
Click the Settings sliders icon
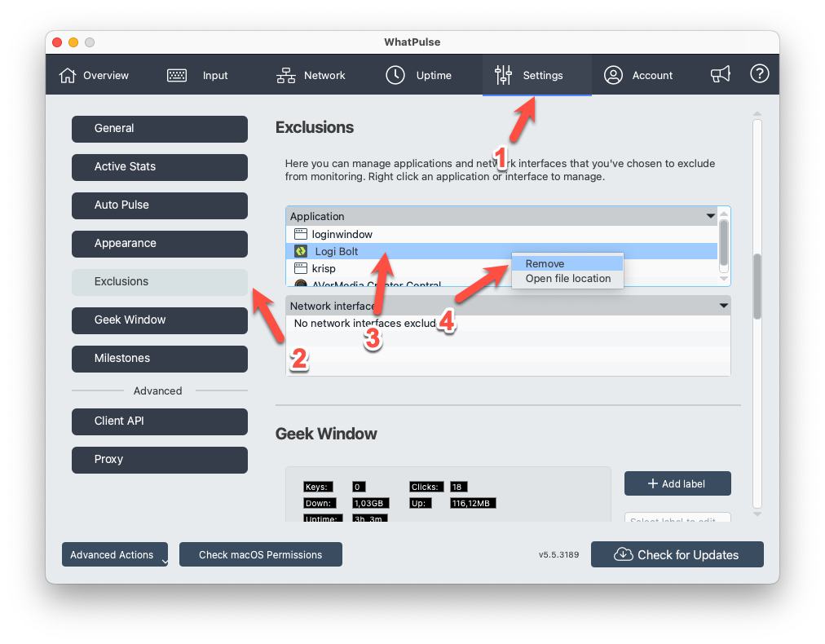503,75
